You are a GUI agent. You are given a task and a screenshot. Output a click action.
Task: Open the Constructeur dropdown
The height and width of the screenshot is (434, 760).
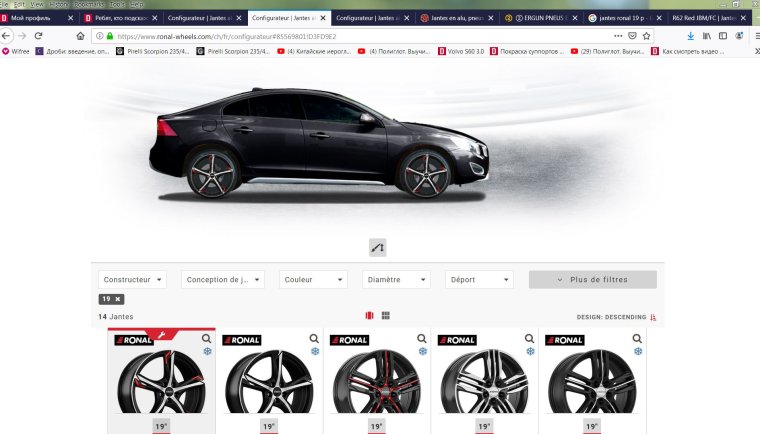133,280
